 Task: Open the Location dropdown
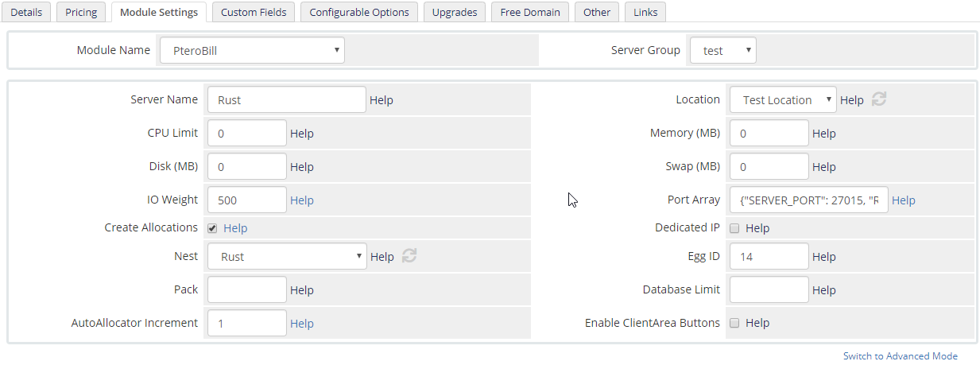(782, 100)
